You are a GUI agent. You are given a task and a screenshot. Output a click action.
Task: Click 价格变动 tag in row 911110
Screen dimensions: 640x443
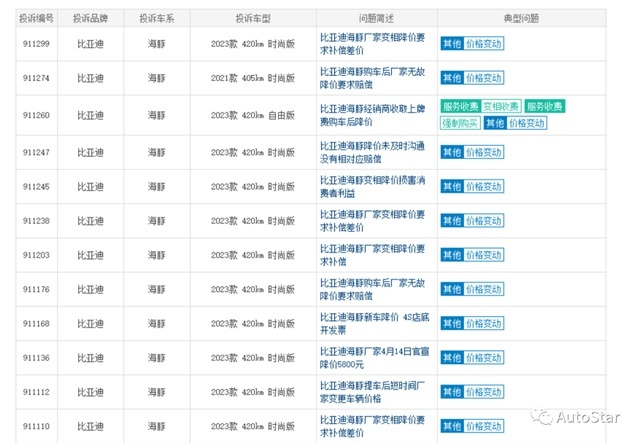[x=484, y=426]
